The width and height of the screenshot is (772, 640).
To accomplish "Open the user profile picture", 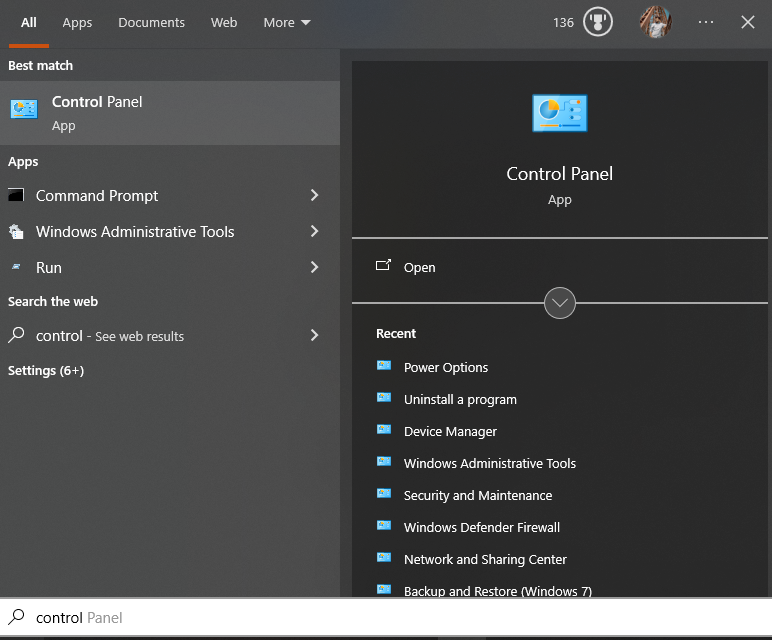I will [655, 22].
